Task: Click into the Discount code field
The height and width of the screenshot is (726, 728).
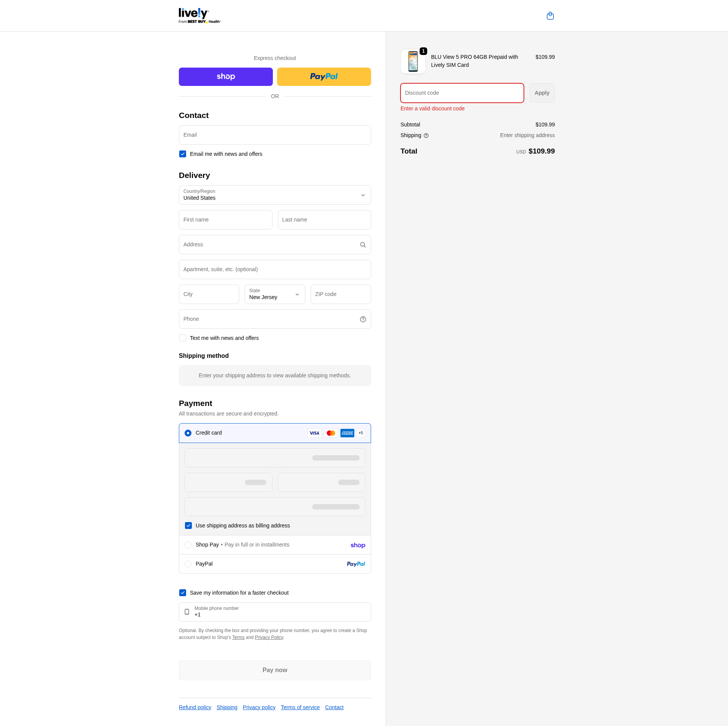Action: click(462, 93)
